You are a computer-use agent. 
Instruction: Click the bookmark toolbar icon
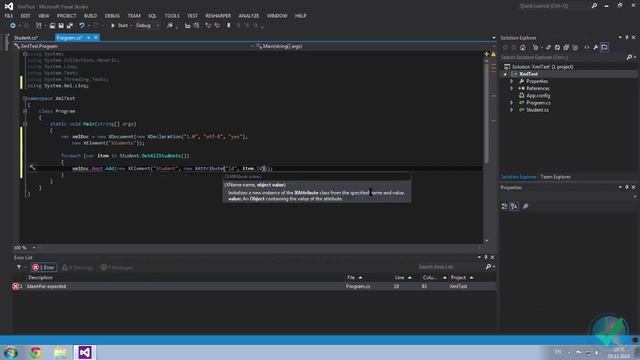coord(229,26)
